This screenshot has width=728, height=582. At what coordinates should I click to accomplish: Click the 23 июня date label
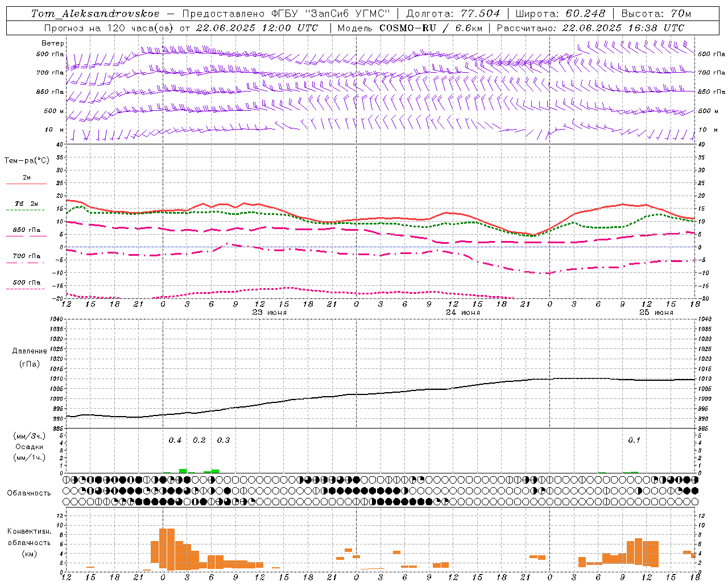269,313
